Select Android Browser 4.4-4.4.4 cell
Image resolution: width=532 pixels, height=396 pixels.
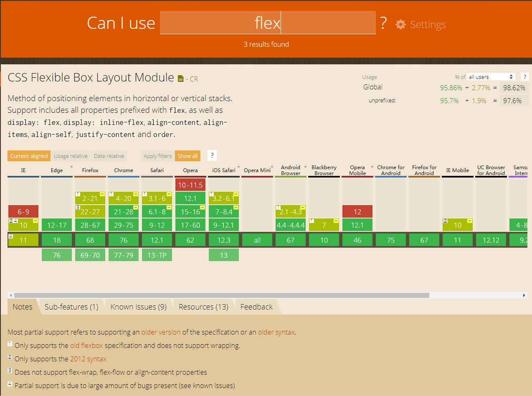(291, 225)
